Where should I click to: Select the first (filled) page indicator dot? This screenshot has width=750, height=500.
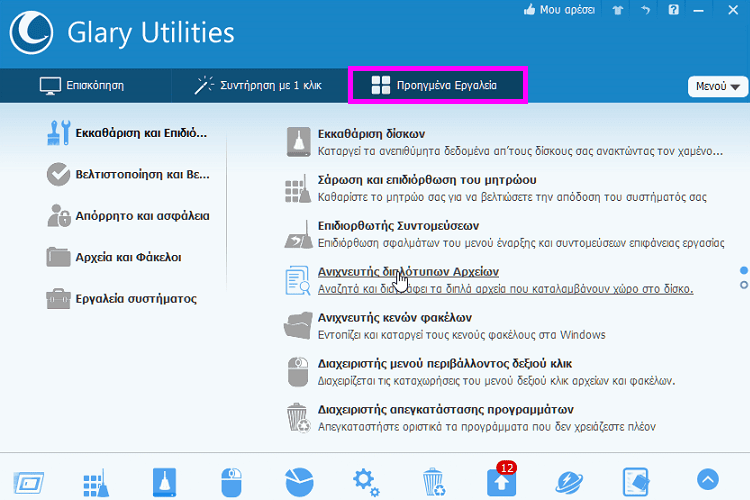pyautogui.click(x=744, y=270)
